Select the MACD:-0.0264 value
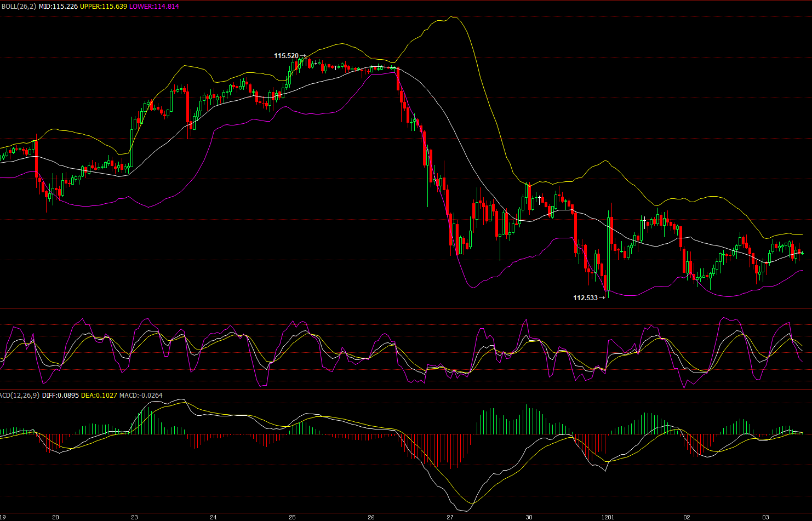The width and height of the screenshot is (812, 521). 141,396
